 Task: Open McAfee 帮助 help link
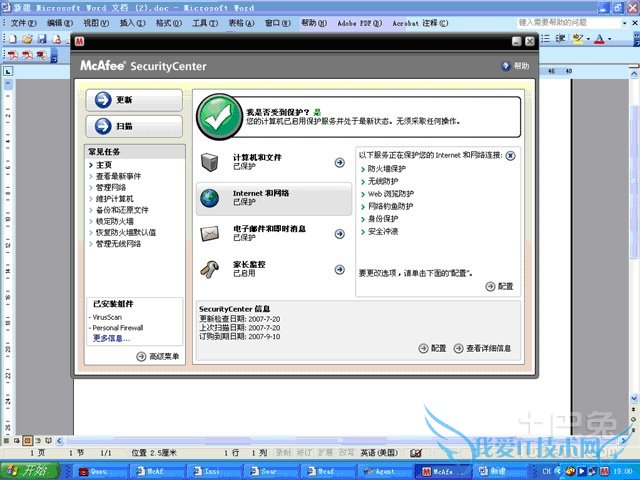click(516, 66)
